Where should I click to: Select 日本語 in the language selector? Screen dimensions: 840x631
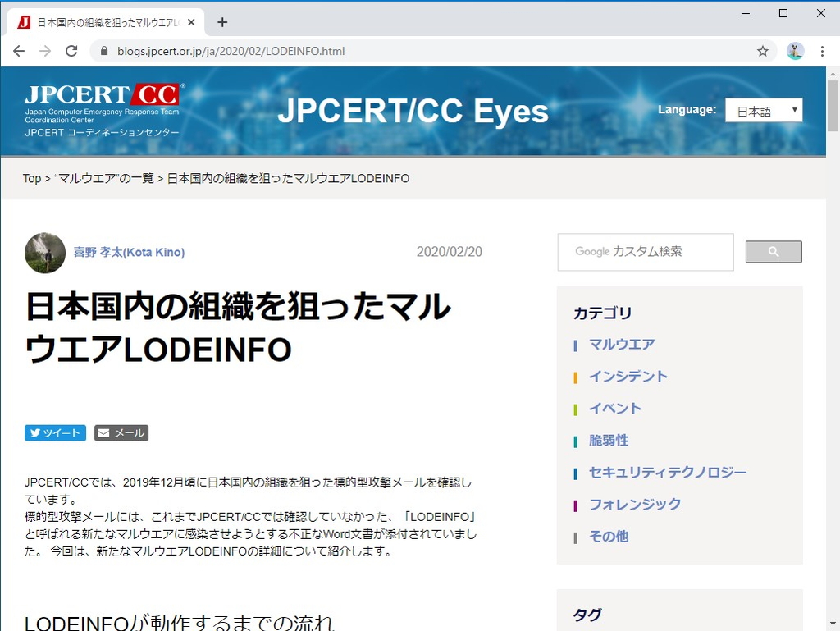(x=756, y=110)
